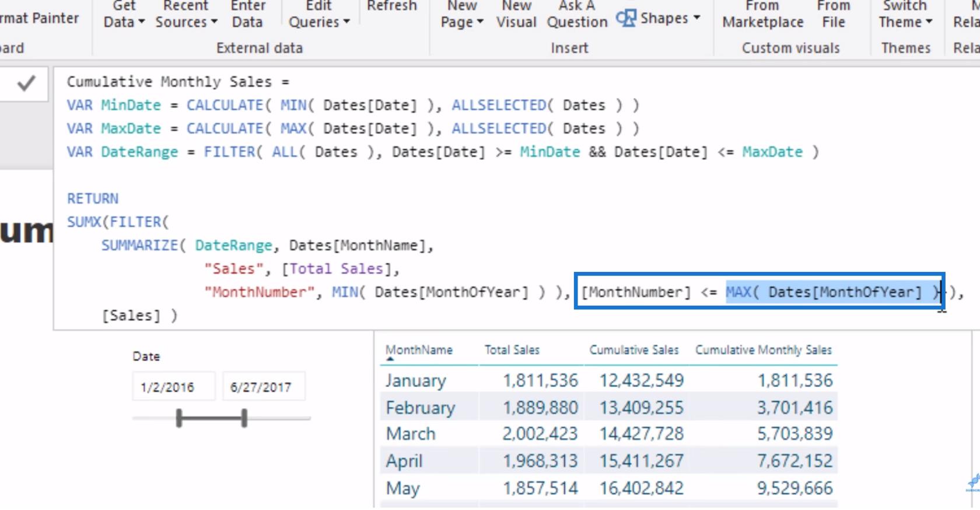Sort by the Total Sales column header
This screenshot has width=980, height=510.
click(512, 350)
